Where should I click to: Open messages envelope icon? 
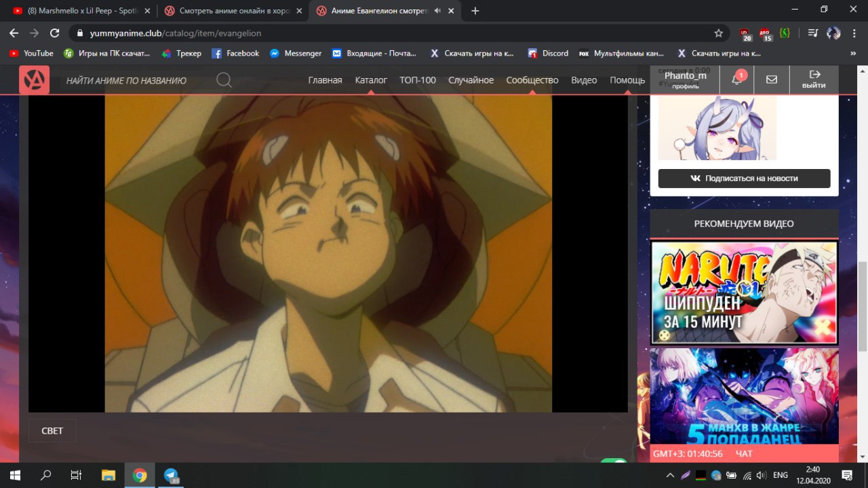point(772,79)
